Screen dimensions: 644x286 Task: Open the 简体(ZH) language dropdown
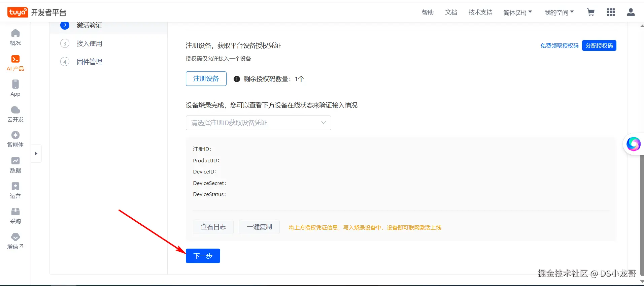[x=517, y=12]
